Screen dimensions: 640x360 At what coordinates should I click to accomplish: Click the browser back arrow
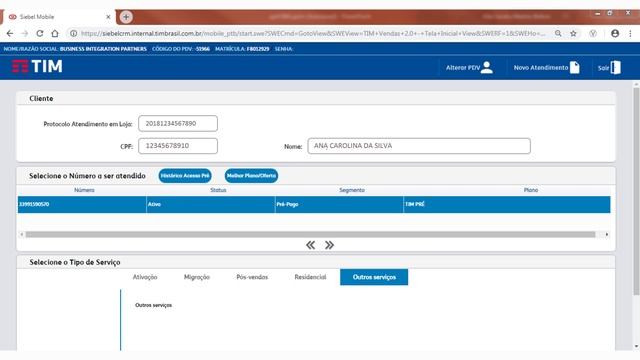[x=10, y=33]
